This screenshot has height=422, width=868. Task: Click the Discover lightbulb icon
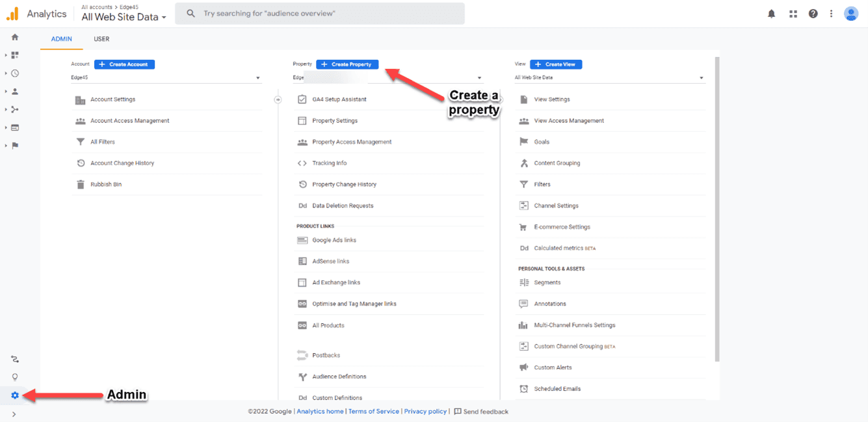[15, 377]
